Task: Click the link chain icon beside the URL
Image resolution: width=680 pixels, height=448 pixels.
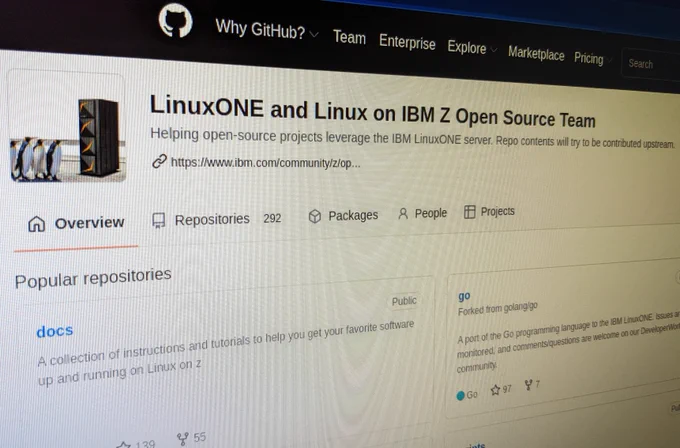Action: point(159,161)
